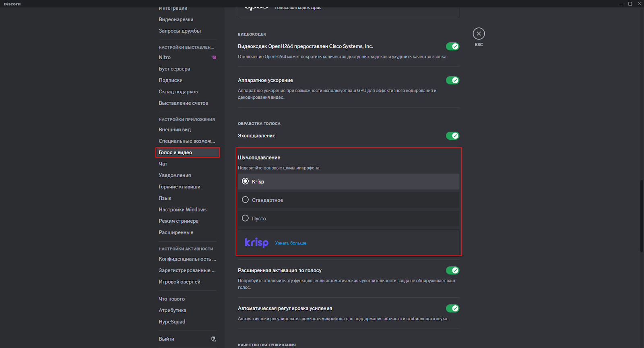
Task: Click the logout icon next to Выйти
Action: 214,339
